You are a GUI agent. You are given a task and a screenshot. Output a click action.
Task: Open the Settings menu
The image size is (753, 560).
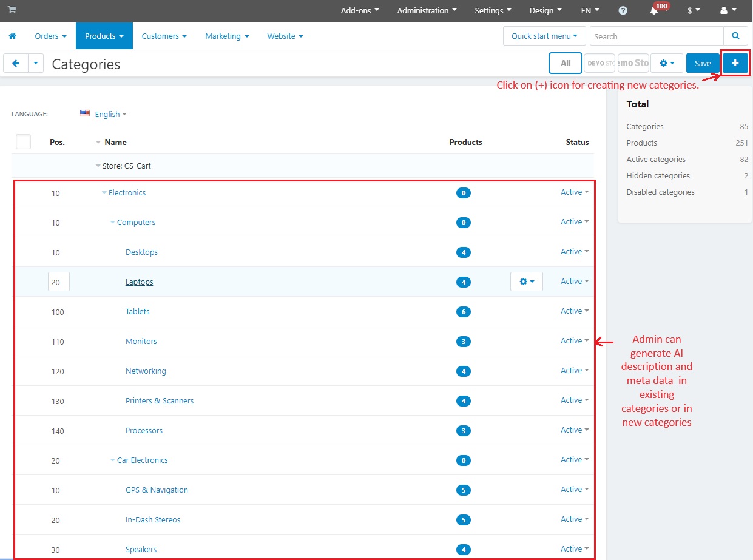(493, 11)
